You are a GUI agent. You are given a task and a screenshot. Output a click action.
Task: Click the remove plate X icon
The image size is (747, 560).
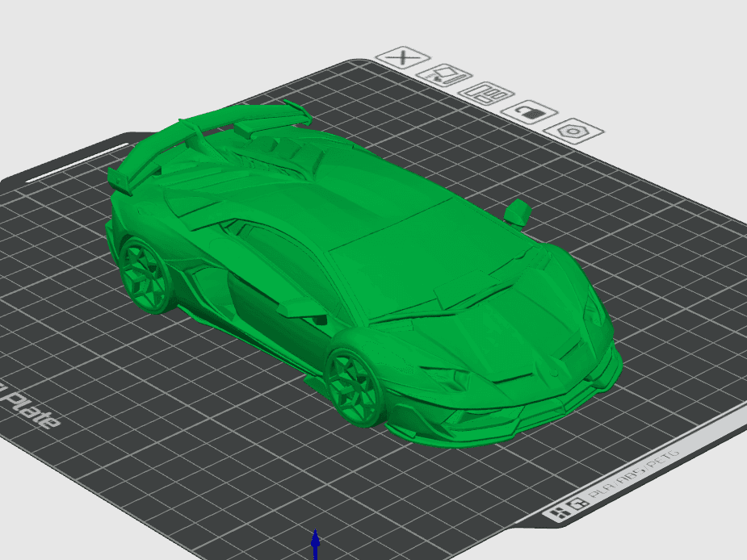403,57
